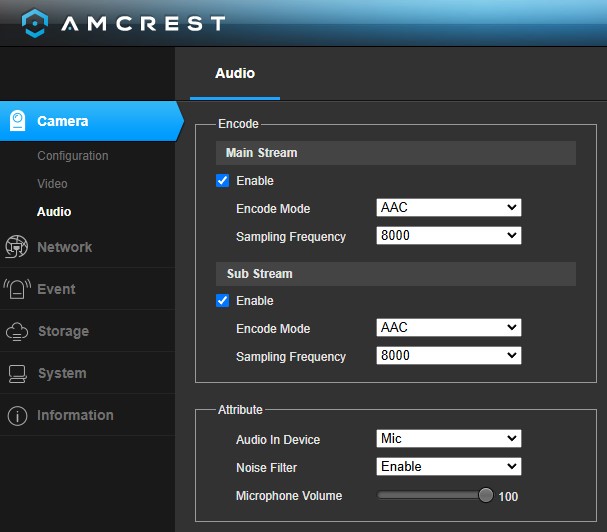The height and width of the screenshot is (532, 607).
Task: Click the Main Stream Enable label
Action: 255,181
